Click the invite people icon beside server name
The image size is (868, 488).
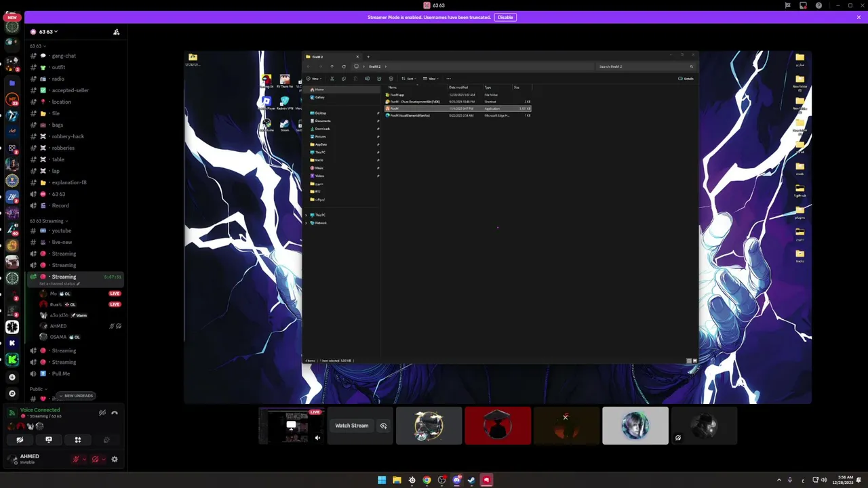[x=116, y=32]
